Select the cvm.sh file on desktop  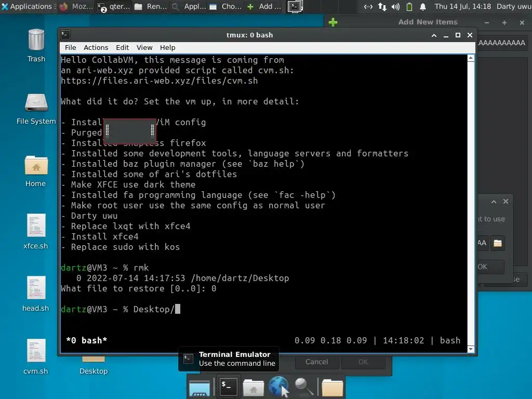pos(36,356)
